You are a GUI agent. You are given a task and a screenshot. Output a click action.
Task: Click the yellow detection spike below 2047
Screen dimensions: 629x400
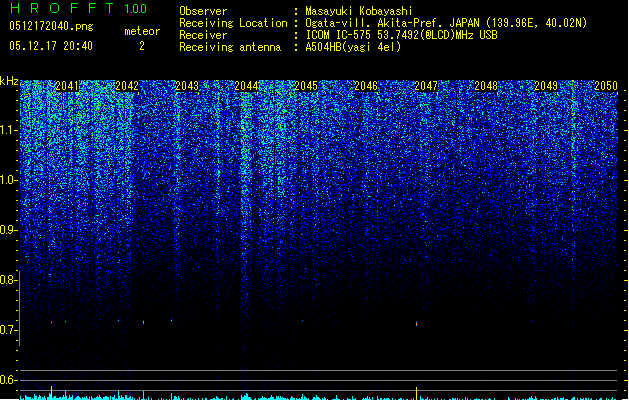(416, 394)
